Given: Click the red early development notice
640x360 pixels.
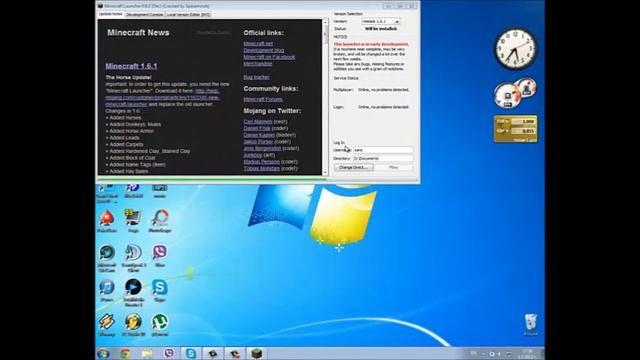Looking at the screenshot, I should 371,44.
